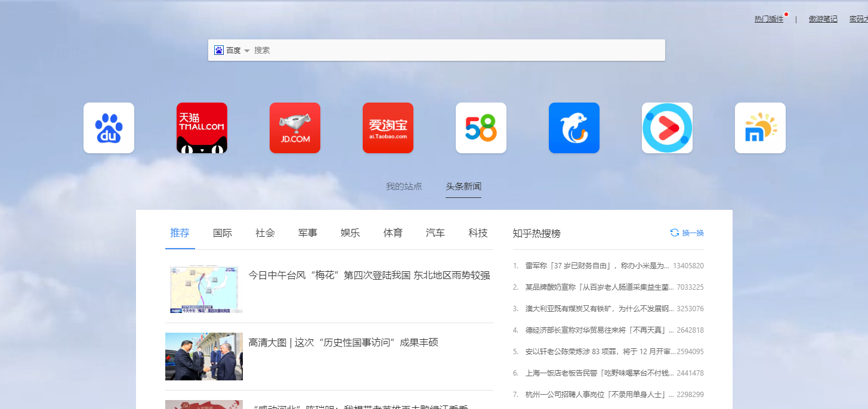This screenshot has width=868, height=409.
Task: Select the 国际 news category tab
Action: (x=223, y=233)
